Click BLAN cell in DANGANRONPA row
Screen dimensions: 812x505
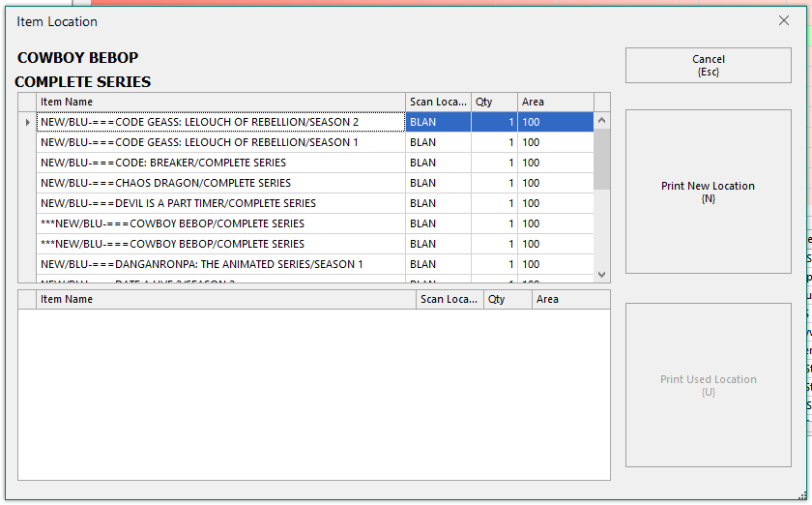tap(438, 264)
